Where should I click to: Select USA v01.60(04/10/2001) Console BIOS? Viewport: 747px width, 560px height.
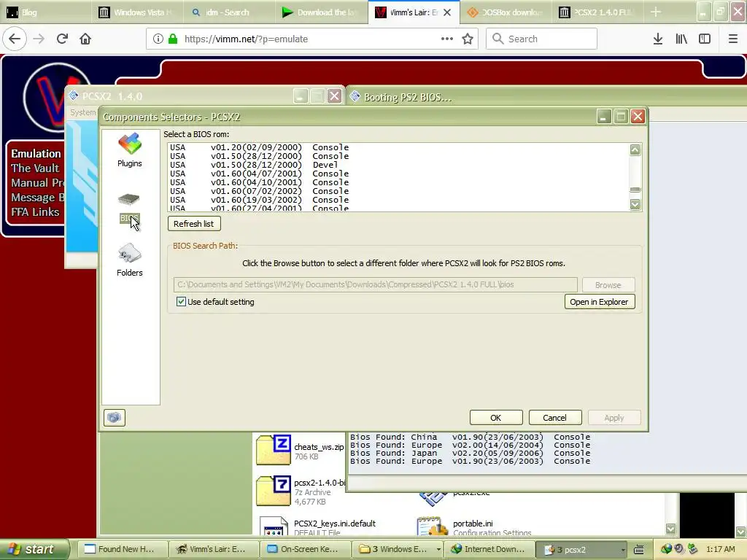tap(259, 182)
